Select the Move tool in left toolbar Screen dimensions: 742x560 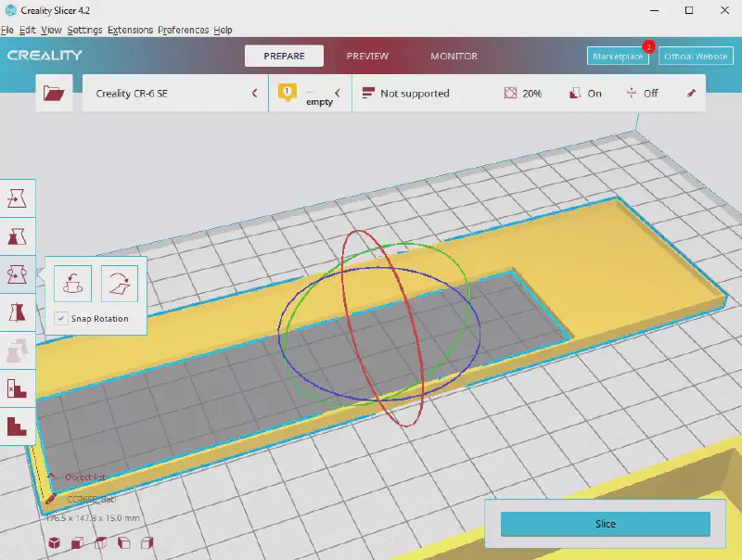pyautogui.click(x=18, y=197)
